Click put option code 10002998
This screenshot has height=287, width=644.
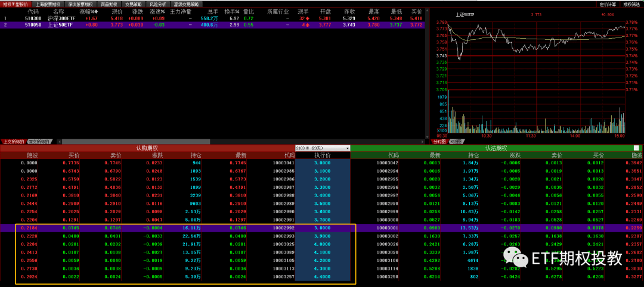(388, 204)
